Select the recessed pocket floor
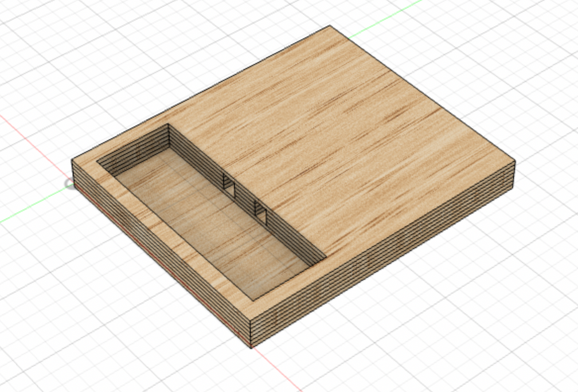Viewport: 578px width, 392px height. point(213,225)
